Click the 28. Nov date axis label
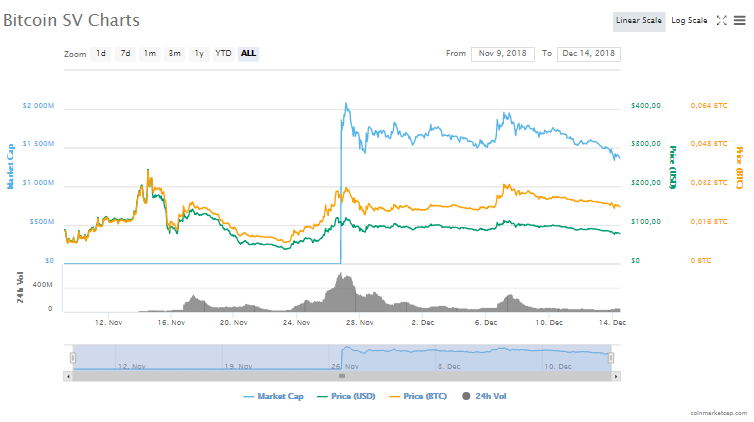 click(x=360, y=323)
